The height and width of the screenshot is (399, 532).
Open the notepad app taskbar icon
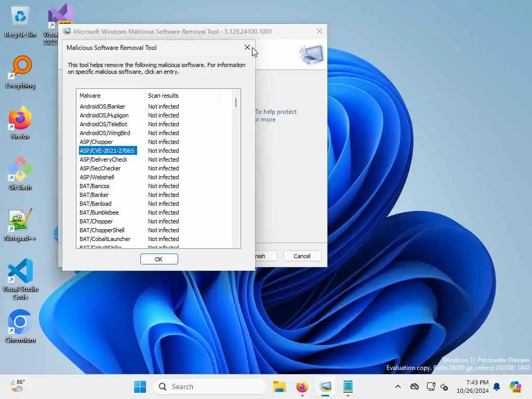pos(348,387)
